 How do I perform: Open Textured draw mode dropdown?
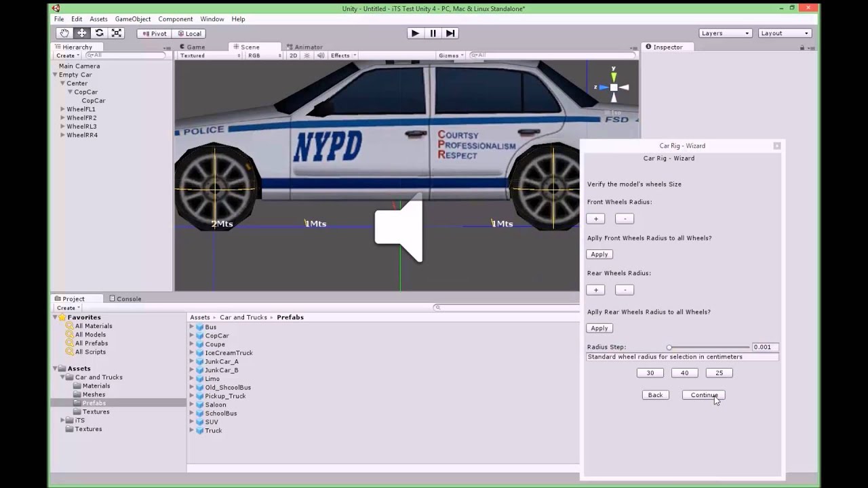point(210,56)
